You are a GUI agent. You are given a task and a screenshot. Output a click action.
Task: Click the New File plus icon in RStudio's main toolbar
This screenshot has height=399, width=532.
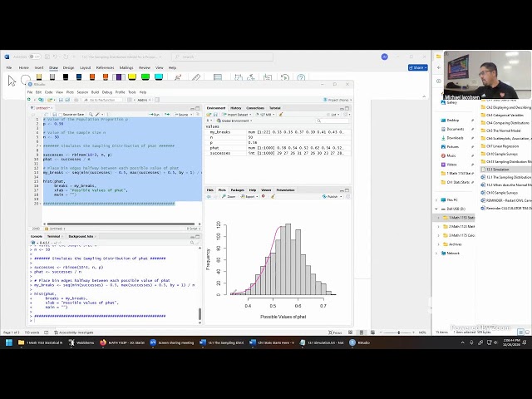29,100
